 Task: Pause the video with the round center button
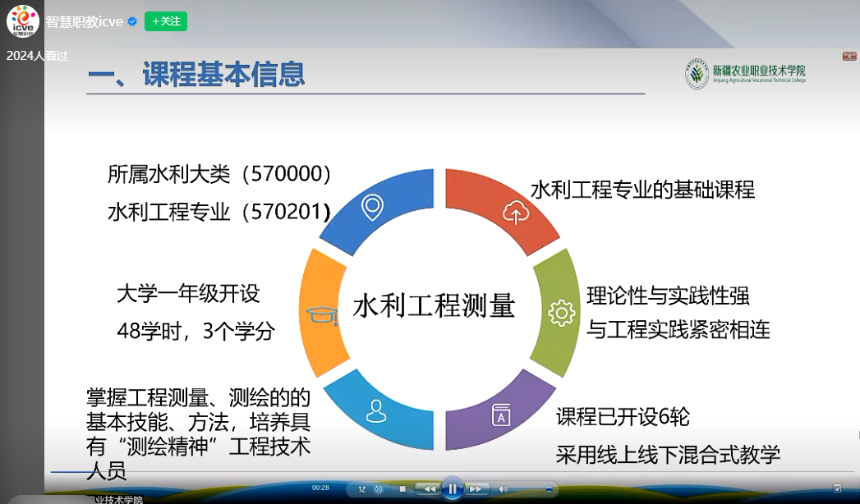tap(452, 488)
